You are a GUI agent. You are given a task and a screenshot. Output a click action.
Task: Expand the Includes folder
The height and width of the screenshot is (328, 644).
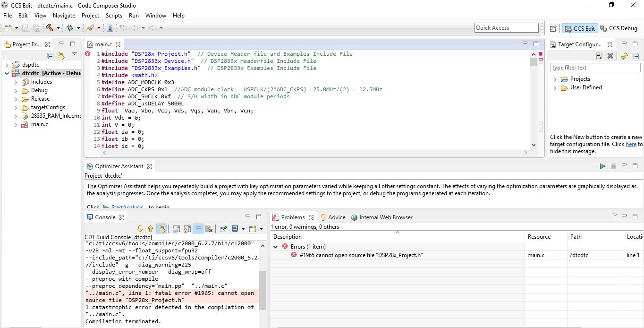[x=16, y=82]
